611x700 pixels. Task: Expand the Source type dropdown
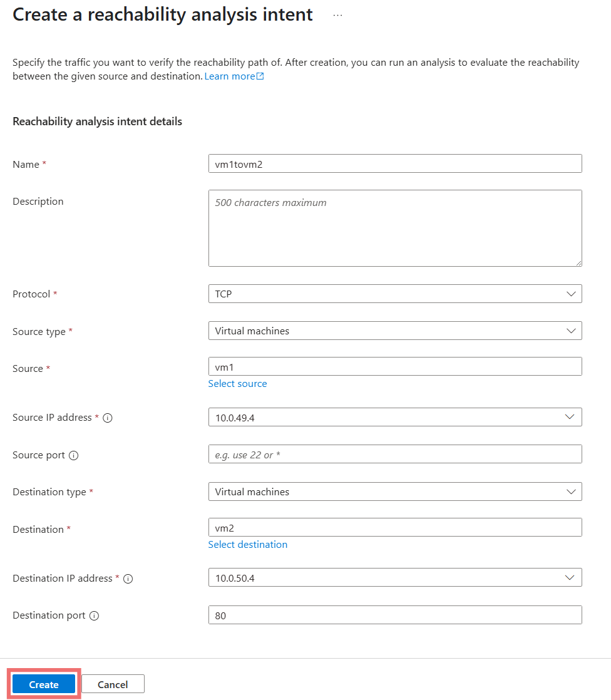point(395,331)
